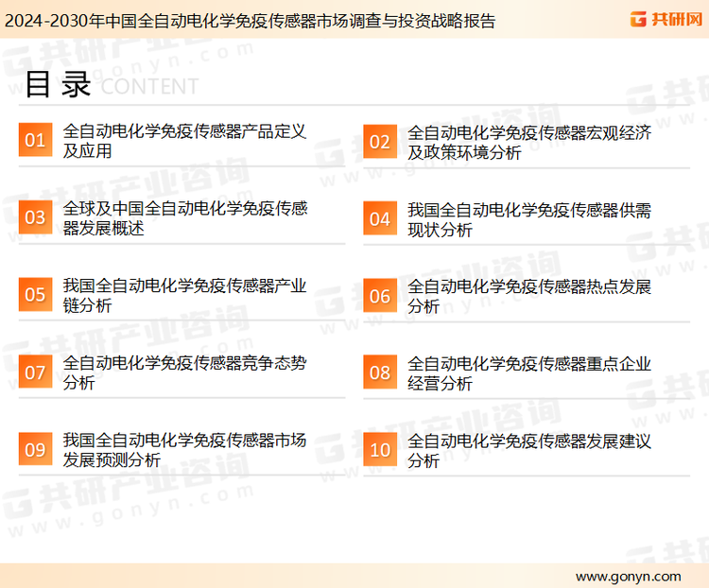Select chapter 全自动电化学免疫传感器重点企业经营分析
Viewport: 709px width, 588px height.
(529, 373)
